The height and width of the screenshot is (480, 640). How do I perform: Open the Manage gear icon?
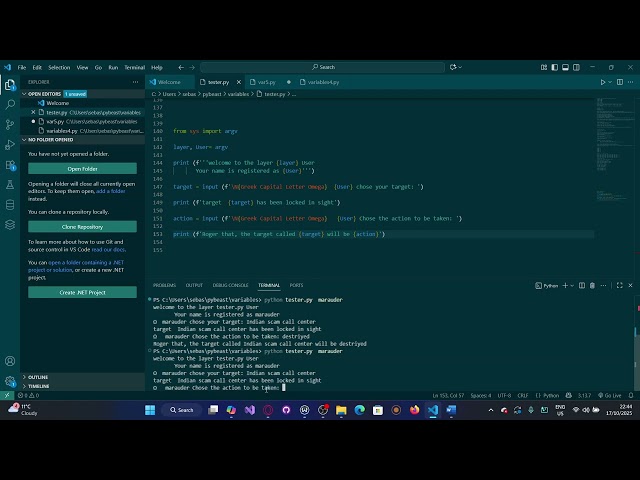(10, 381)
